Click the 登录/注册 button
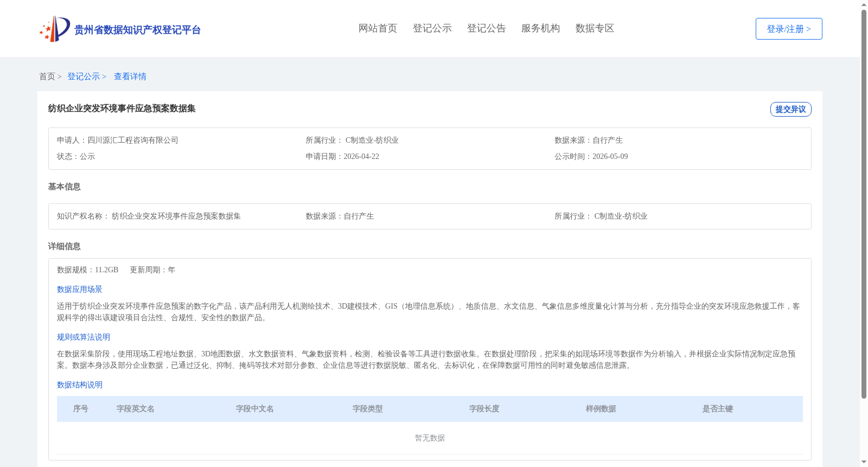The image size is (868, 467). tap(789, 29)
